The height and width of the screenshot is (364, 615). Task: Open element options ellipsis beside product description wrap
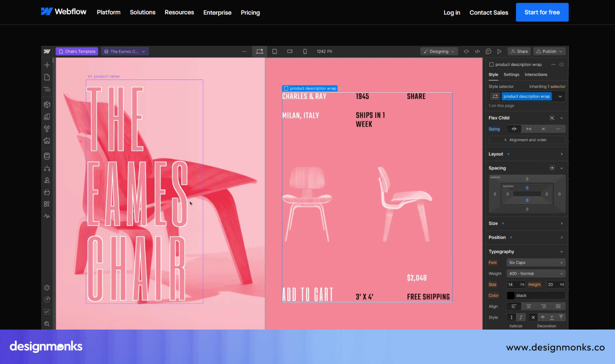pyautogui.click(x=553, y=65)
